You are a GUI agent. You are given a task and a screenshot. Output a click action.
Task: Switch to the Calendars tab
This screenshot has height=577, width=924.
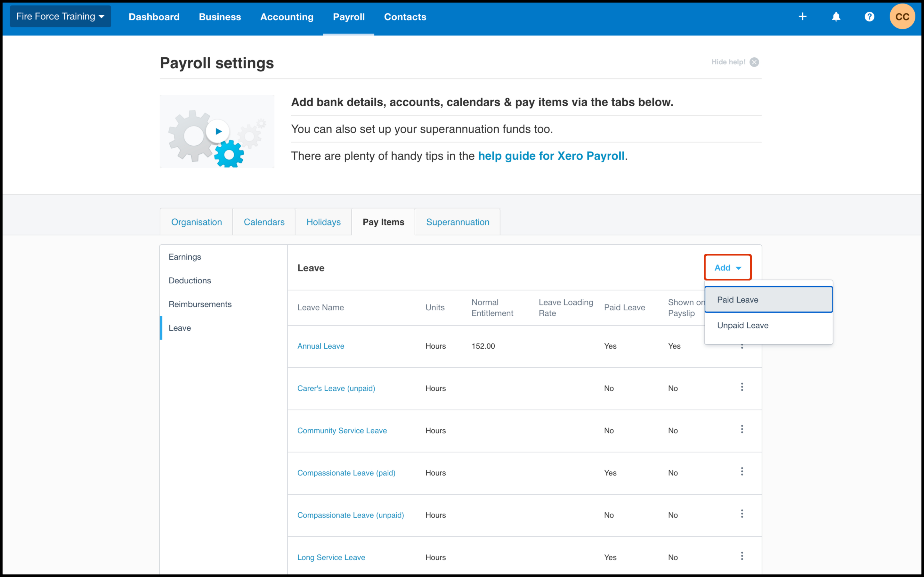pyautogui.click(x=264, y=222)
